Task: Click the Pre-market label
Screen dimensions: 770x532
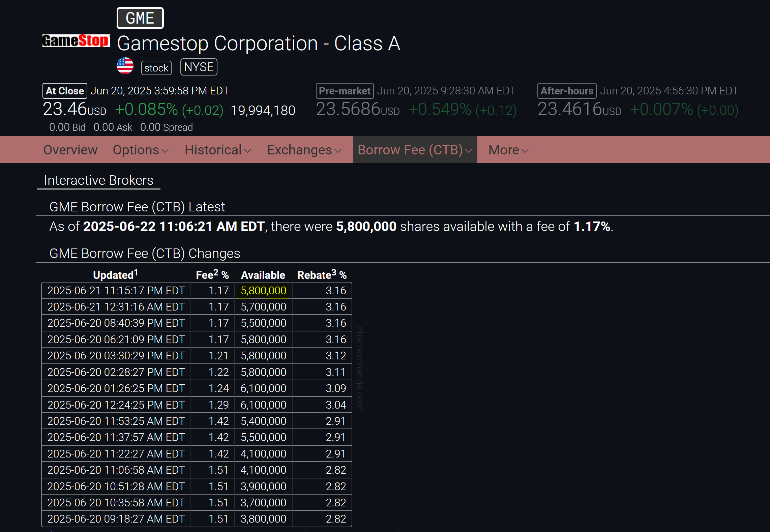Action: coord(345,91)
